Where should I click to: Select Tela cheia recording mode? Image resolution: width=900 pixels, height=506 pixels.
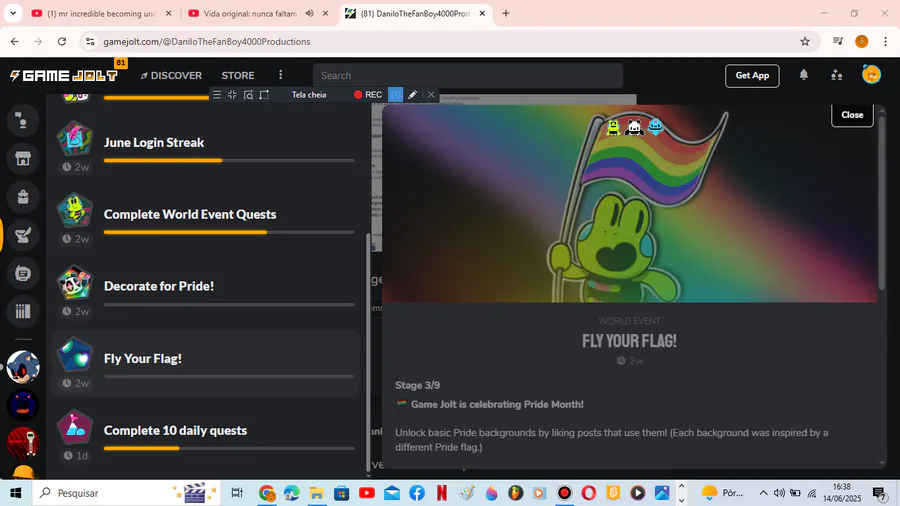[309, 95]
